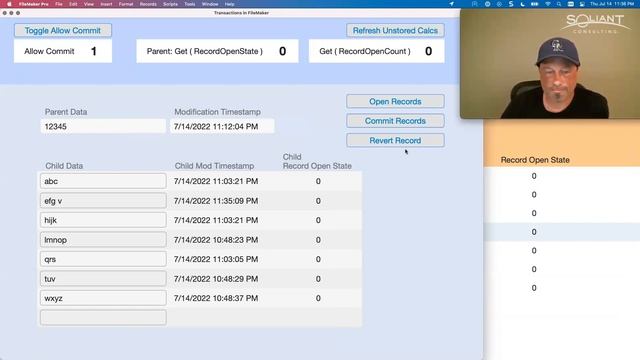Open the FileMaker Pro menu
The image size is (640, 360).
(33, 4)
